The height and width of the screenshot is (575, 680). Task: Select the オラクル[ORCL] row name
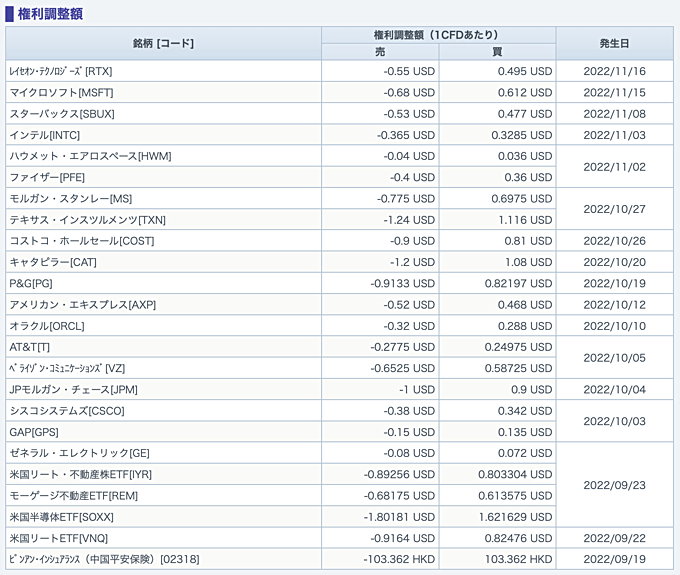click(47, 326)
